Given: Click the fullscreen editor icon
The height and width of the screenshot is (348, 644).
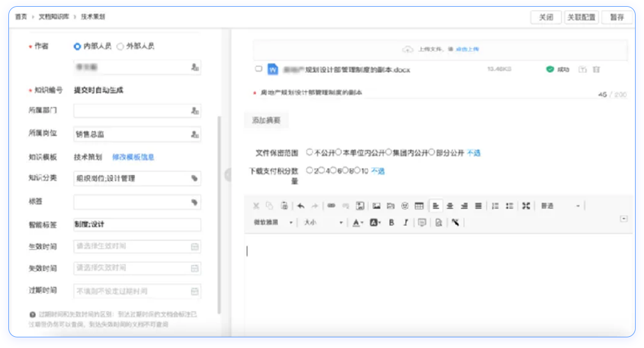Looking at the screenshot, I should [x=526, y=206].
